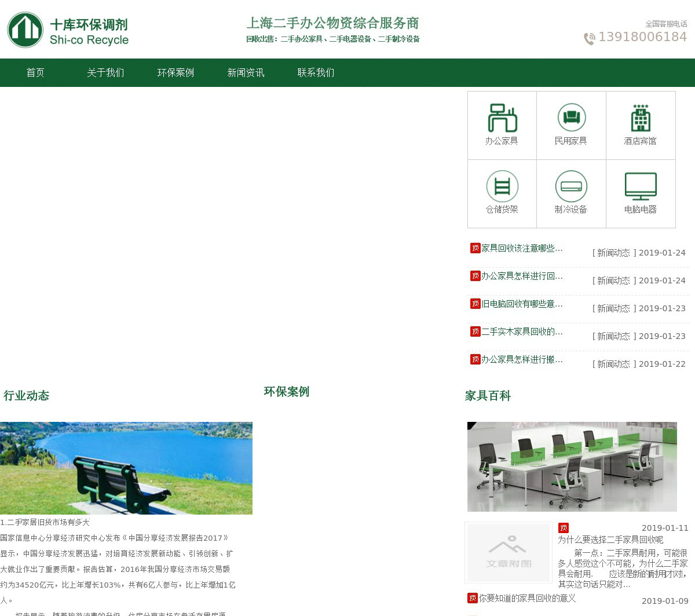This screenshot has height=616, width=695.
Task: Click the 家具百科 section heading
Action: pyautogui.click(x=488, y=396)
